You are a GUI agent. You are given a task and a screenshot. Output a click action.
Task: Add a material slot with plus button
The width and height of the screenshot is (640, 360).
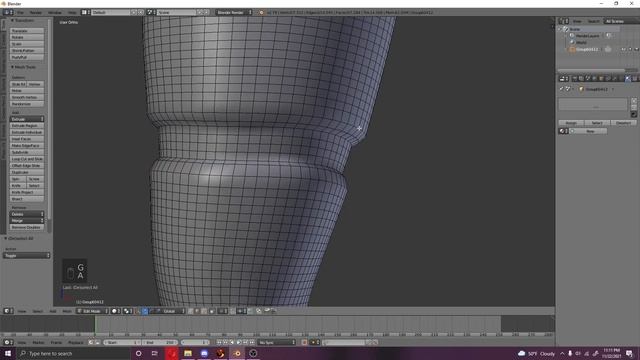click(634, 100)
